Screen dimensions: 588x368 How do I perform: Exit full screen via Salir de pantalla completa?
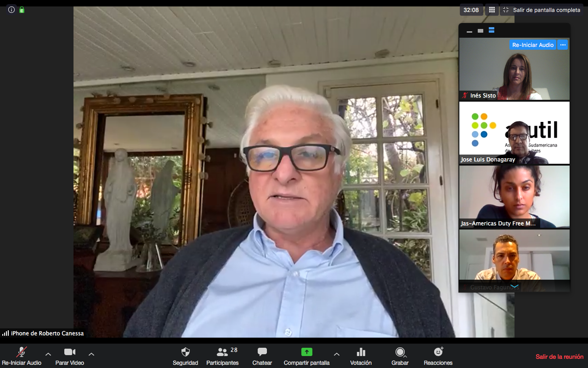point(542,10)
